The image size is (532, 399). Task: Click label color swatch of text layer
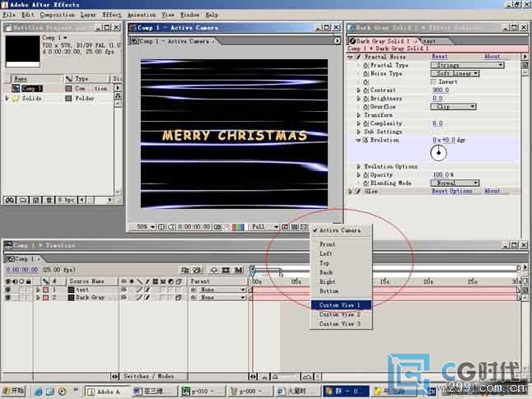[x=46, y=290]
